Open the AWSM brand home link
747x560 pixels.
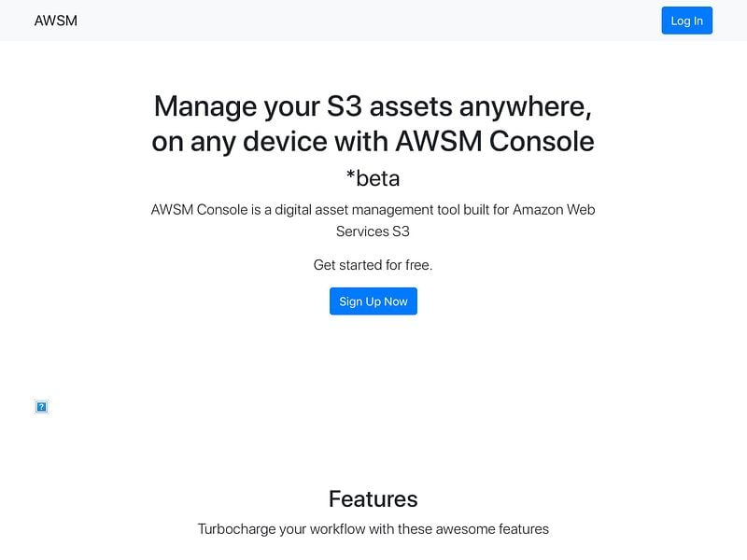56,21
